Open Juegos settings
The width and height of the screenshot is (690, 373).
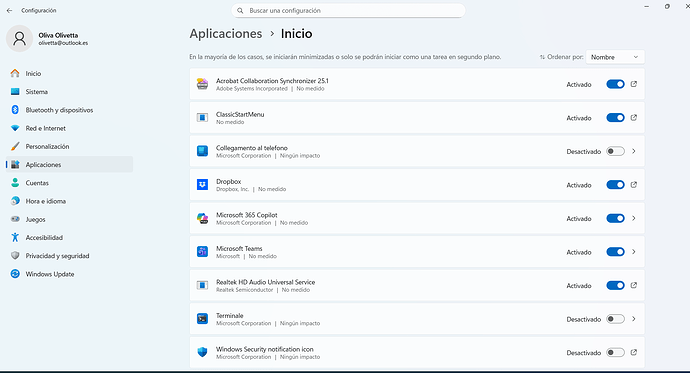[70, 219]
